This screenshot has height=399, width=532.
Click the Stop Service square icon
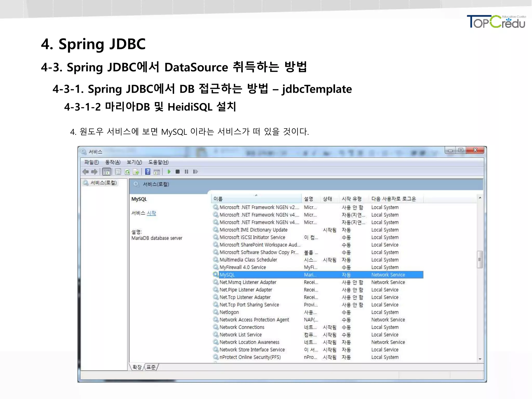pyautogui.click(x=178, y=172)
